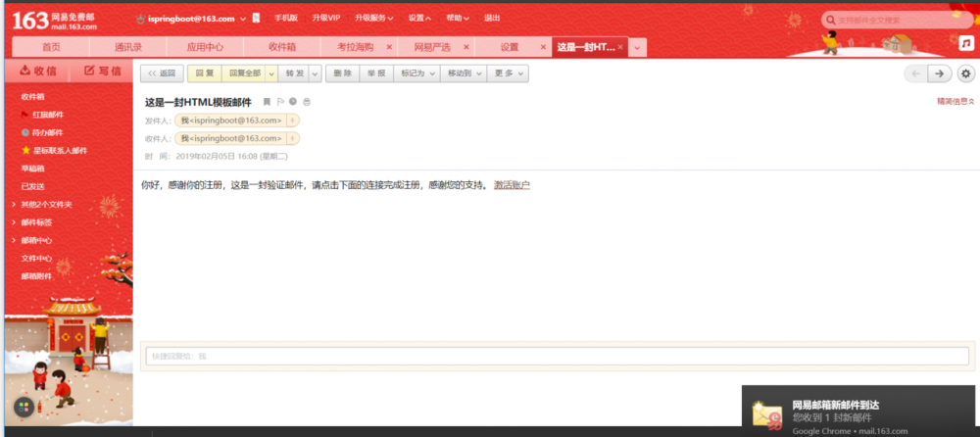980x437 pixels.
Task: Click the 激活账户 link in email body
Action: pos(512,185)
